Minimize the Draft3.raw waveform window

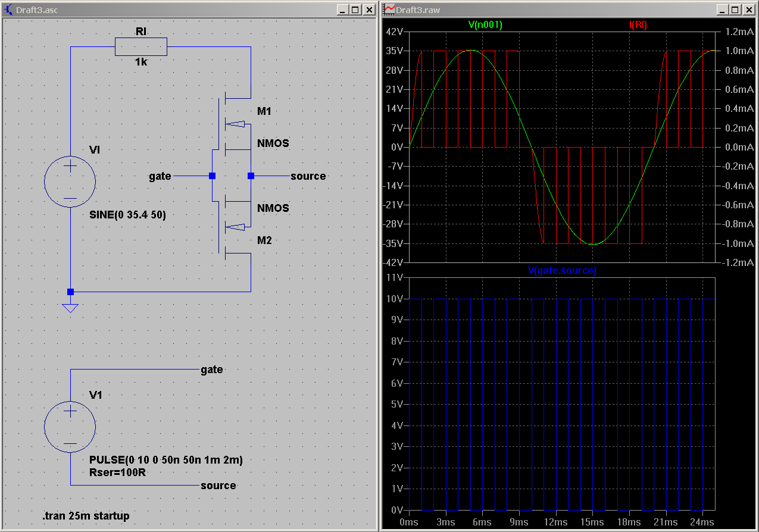722,10
